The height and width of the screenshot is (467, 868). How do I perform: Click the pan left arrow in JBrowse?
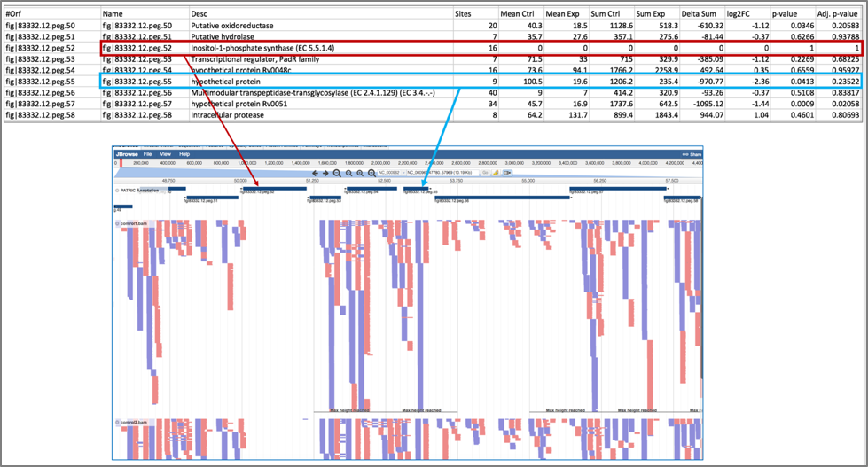315,173
